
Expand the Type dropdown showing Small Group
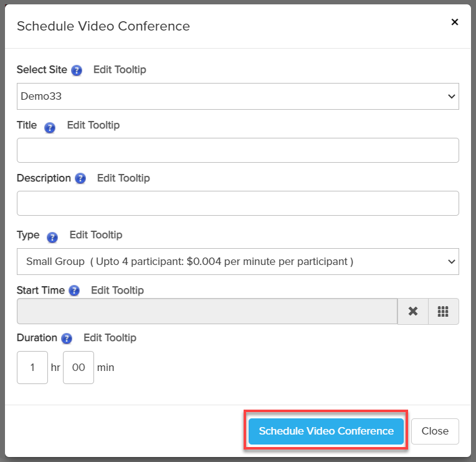pyautogui.click(x=237, y=261)
